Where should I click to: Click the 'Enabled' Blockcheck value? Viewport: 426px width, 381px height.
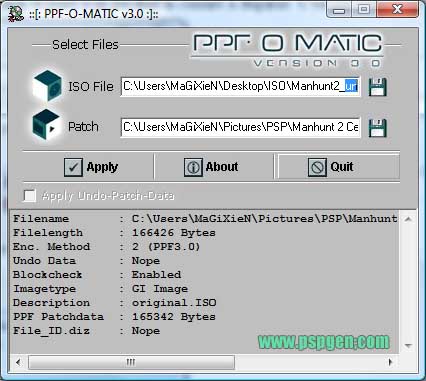(x=156, y=275)
